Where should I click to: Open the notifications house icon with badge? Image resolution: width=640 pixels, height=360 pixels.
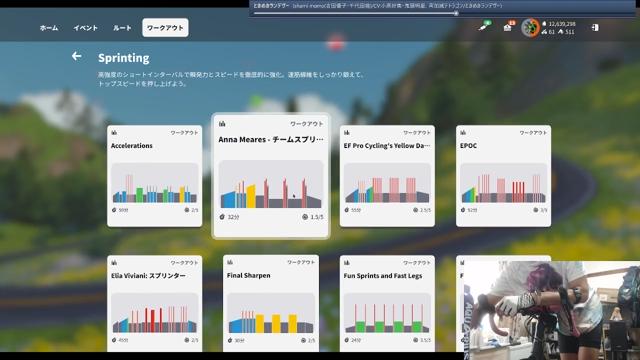(x=508, y=27)
